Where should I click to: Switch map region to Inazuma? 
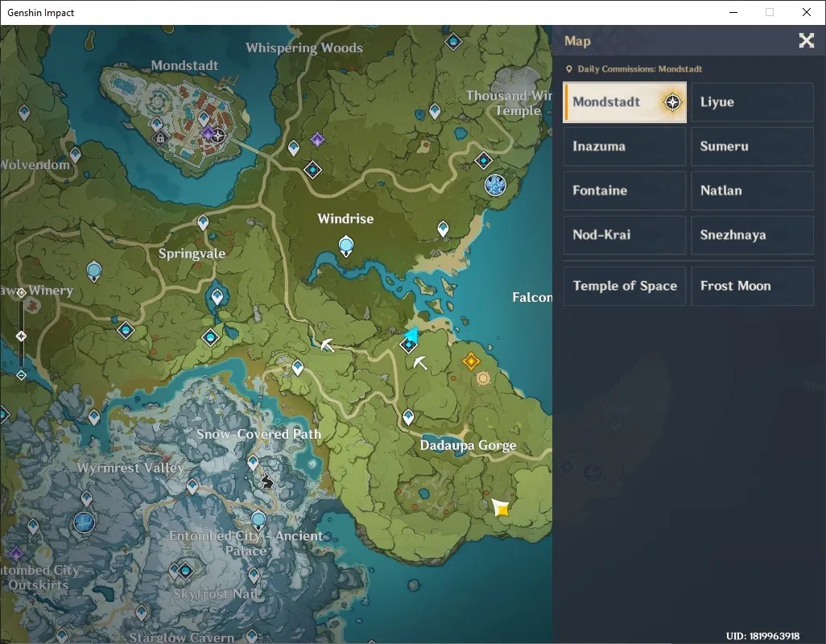[625, 147]
